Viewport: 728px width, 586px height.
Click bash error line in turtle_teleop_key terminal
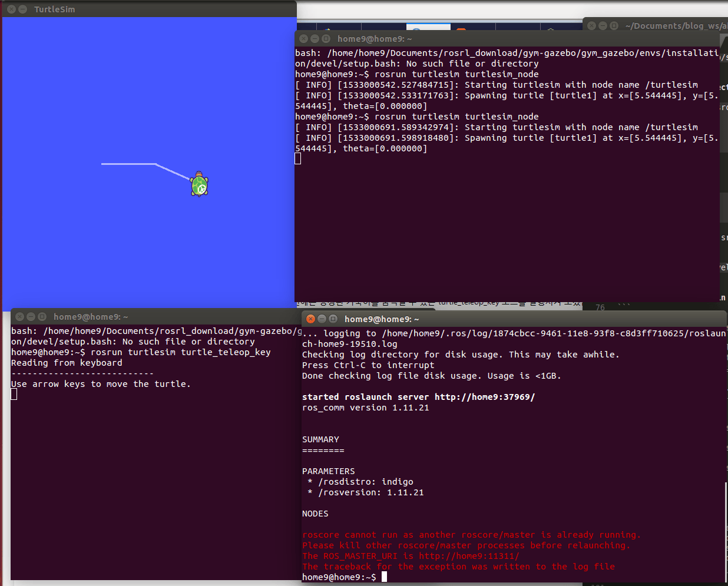pos(156,336)
